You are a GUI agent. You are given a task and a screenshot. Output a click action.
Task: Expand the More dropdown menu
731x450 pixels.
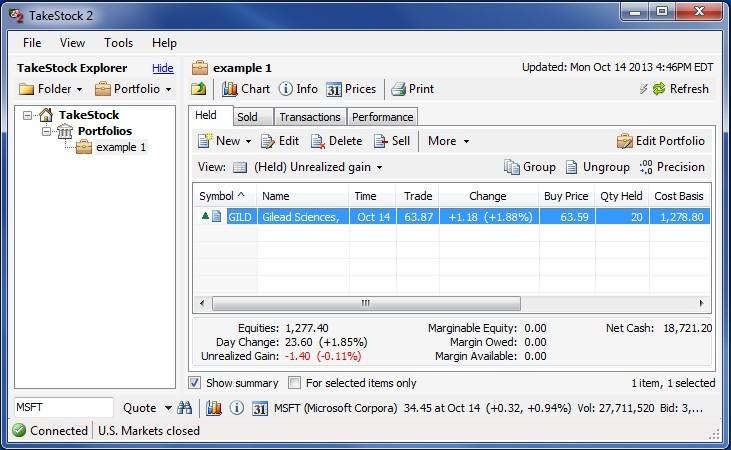[448, 141]
